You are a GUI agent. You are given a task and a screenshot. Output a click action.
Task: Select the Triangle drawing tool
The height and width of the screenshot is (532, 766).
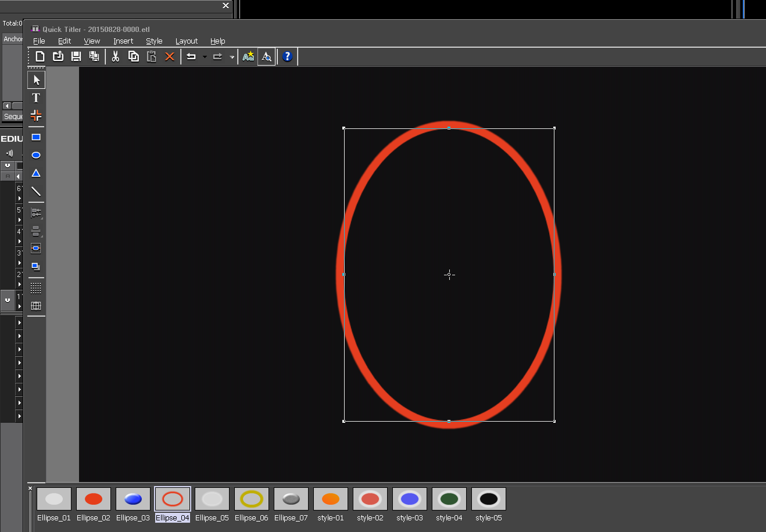pyautogui.click(x=36, y=173)
